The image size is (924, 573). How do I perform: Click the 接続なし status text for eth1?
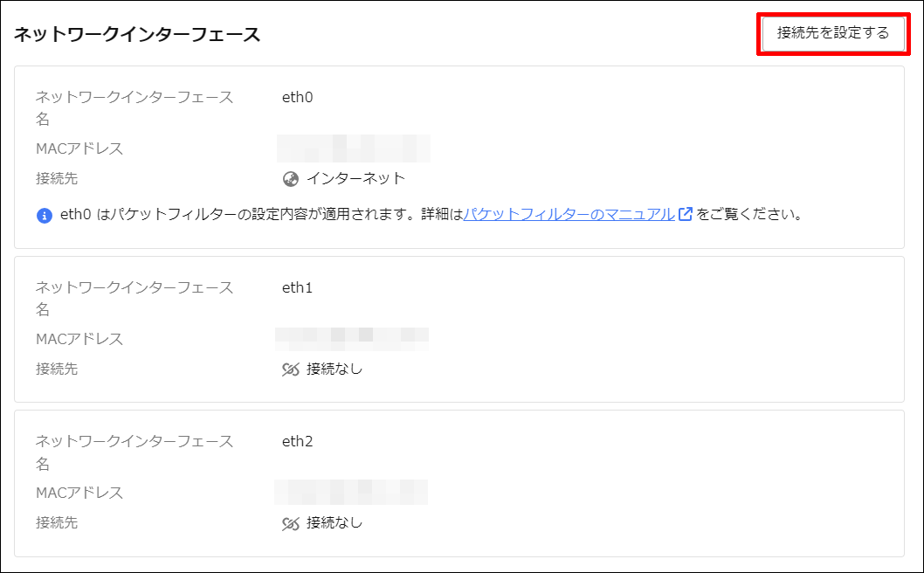pos(334,369)
